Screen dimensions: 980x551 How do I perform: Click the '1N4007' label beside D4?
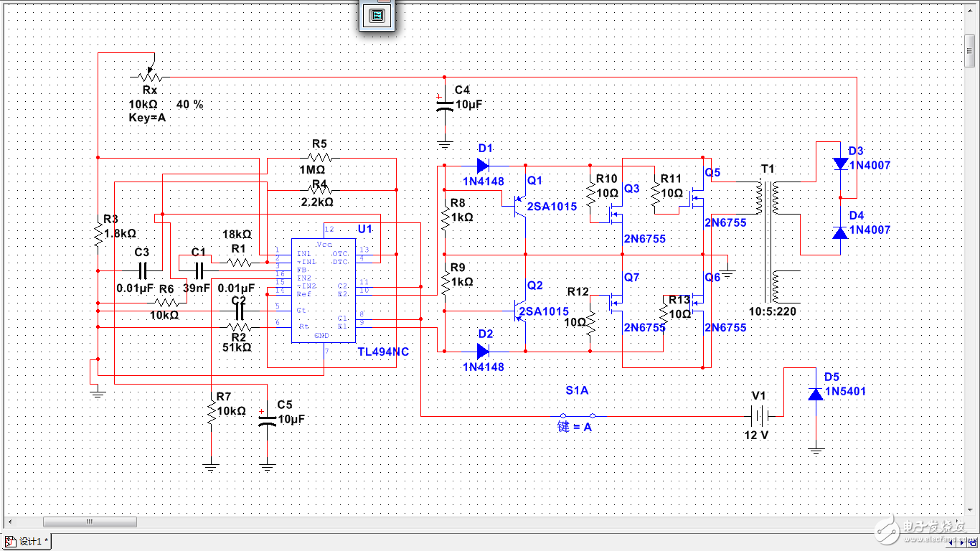[870, 230]
